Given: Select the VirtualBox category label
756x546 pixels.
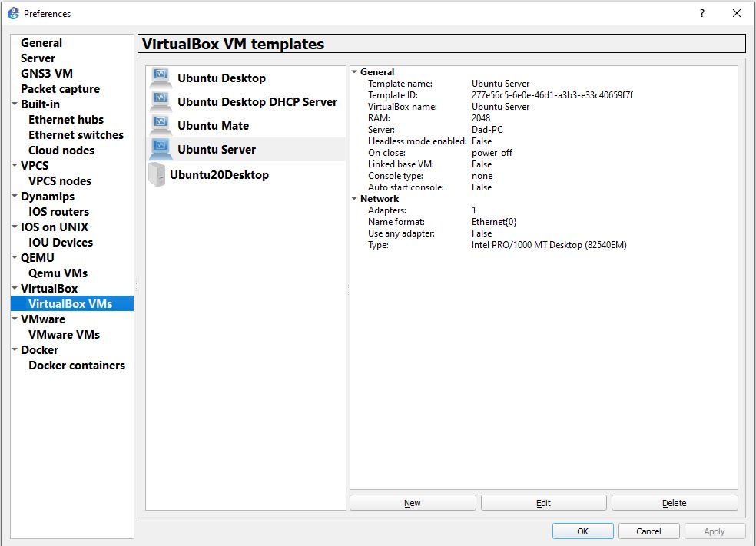Looking at the screenshot, I should [x=49, y=289].
